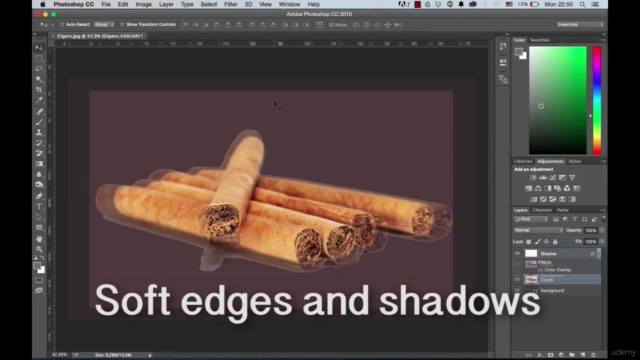Open the Select menu

click(x=209, y=4)
